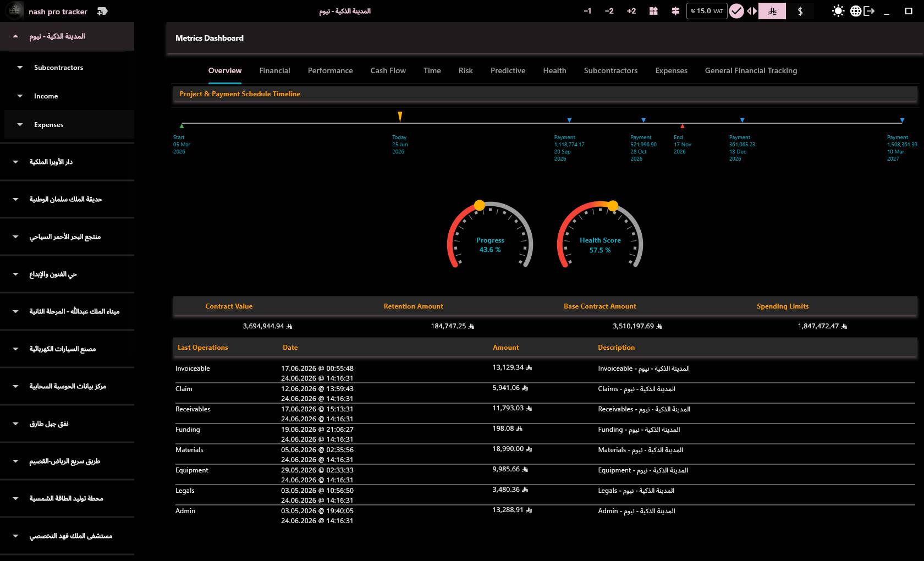
Task: Collapse the المدينة الذكية - نيوم project
Action: point(67,36)
